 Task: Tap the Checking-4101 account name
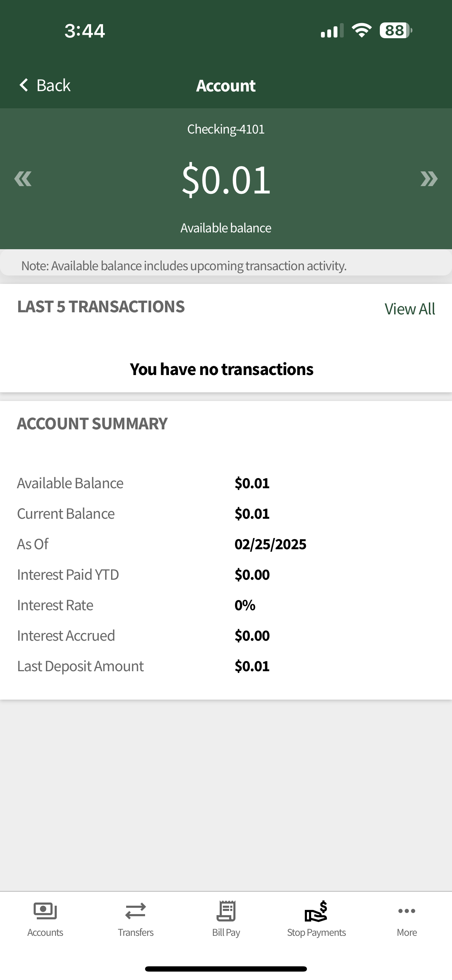click(226, 129)
